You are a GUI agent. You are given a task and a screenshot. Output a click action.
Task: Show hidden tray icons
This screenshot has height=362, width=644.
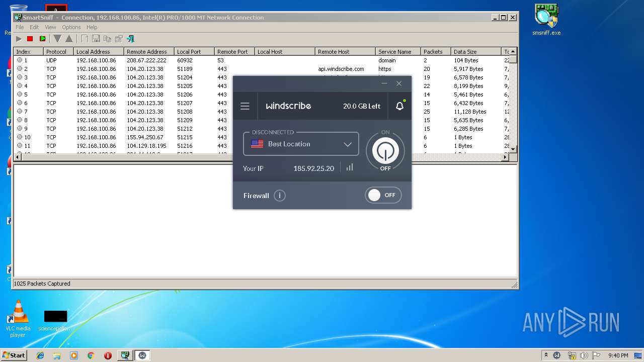[546, 355]
